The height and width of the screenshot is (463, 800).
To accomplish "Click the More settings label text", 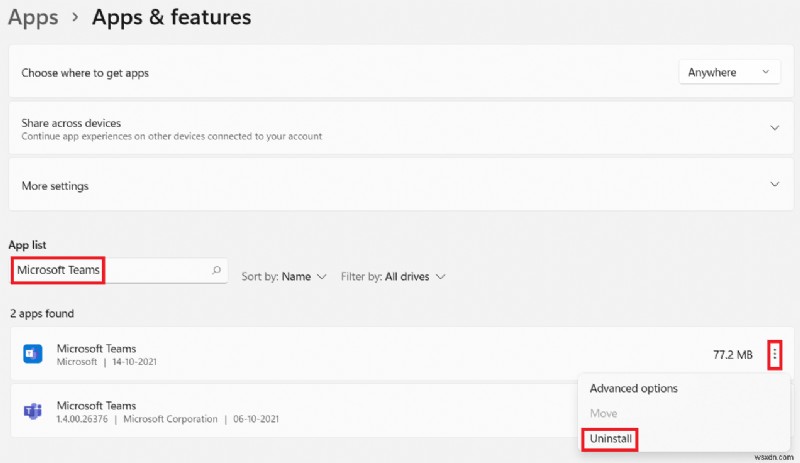I will (55, 186).
